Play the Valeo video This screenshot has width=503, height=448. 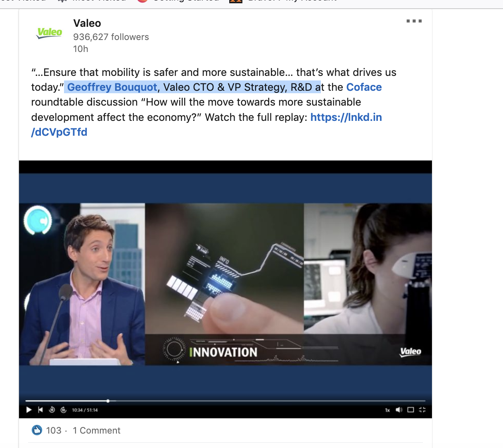pyautogui.click(x=29, y=410)
